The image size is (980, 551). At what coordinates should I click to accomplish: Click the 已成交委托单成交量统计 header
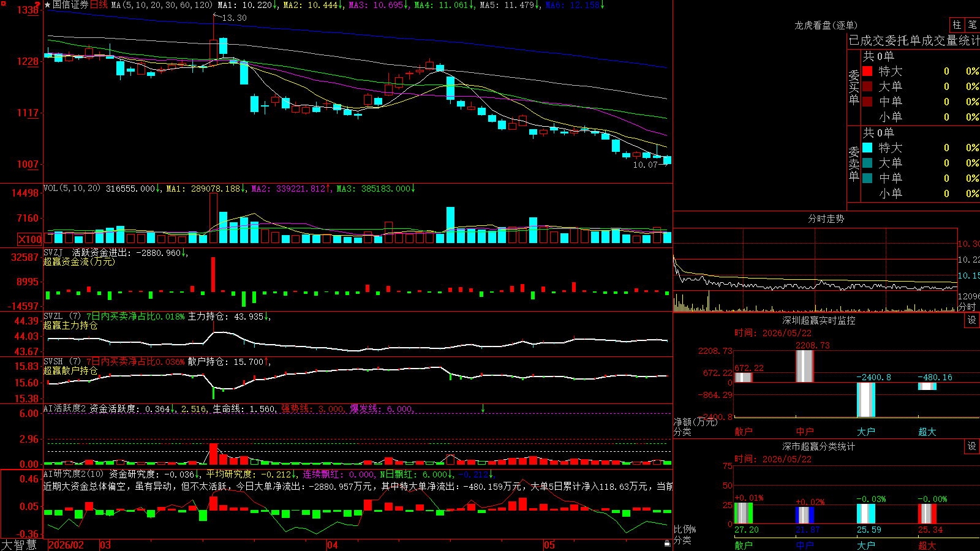pos(914,40)
